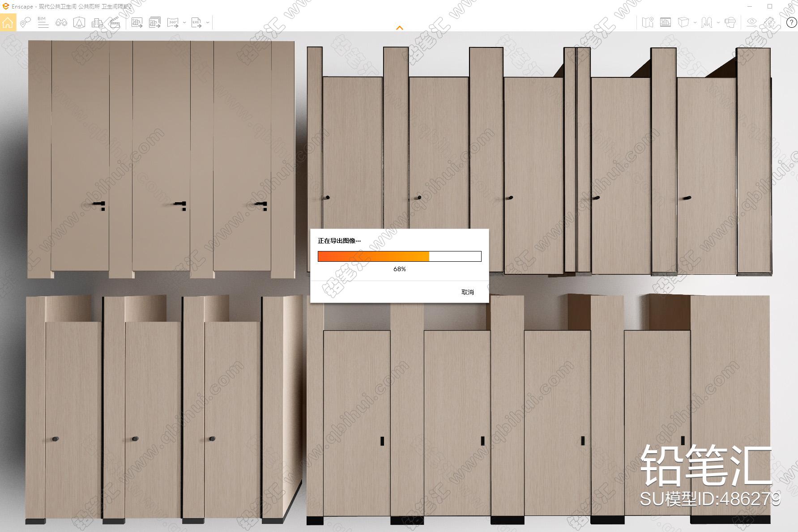Toggle the BIM info panel icon
The width and height of the screenshot is (798, 532).
click(43, 22)
